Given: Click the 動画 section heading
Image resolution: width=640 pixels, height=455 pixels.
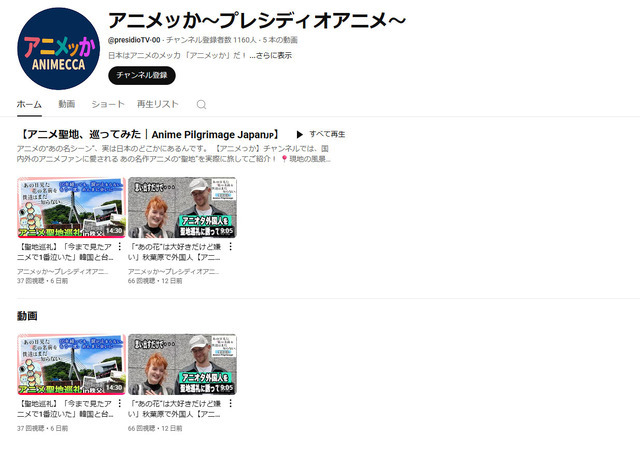Looking at the screenshot, I should pyautogui.click(x=27, y=316).
